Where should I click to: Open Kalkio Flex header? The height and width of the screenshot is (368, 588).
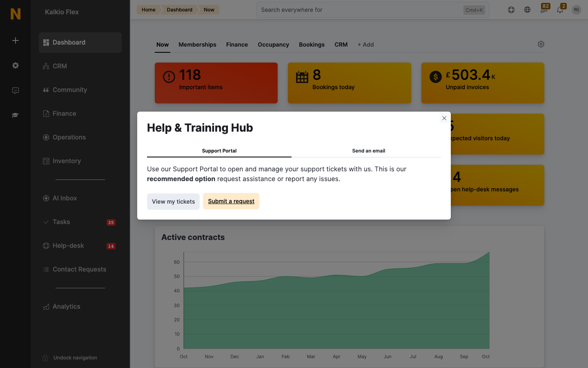[x=62, y=12]
